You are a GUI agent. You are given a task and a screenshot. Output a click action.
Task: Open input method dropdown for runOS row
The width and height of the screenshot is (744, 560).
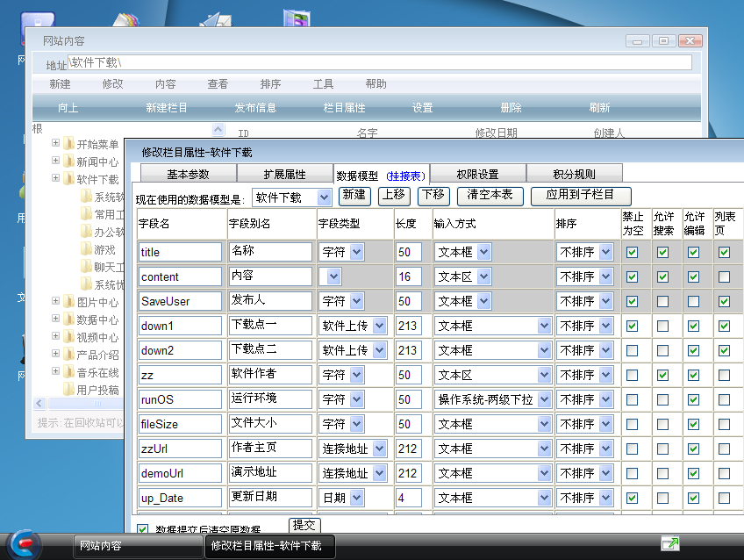(544, 399)
